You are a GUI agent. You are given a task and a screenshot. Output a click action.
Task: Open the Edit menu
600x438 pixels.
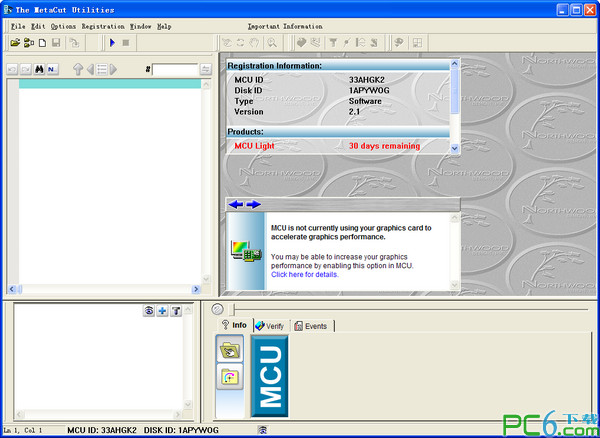click(x=38, y=26)
